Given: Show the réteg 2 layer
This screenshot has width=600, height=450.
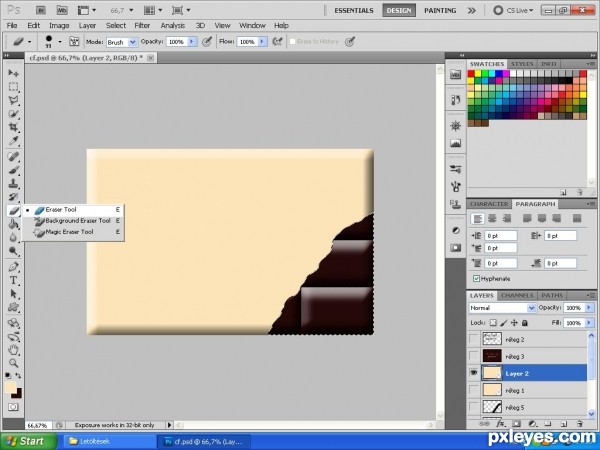Looking at the screenshot, I should [x=474, y=339].
